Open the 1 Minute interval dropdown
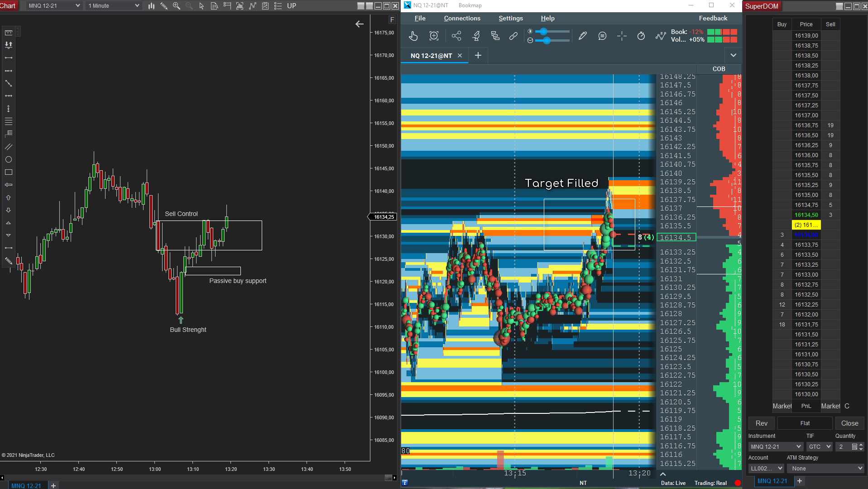 [114, 6]
